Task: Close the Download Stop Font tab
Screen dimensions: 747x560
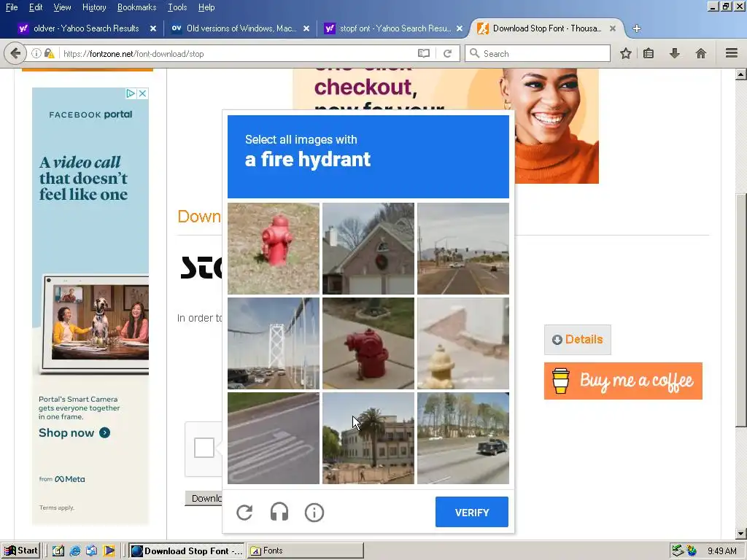Action: 613,28
